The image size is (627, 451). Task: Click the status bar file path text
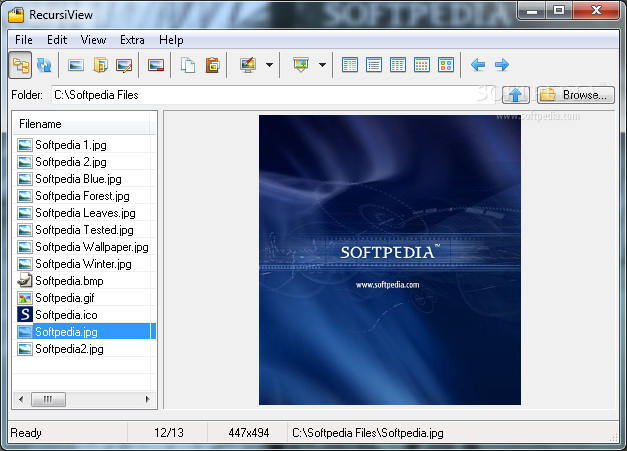[368, 433]
